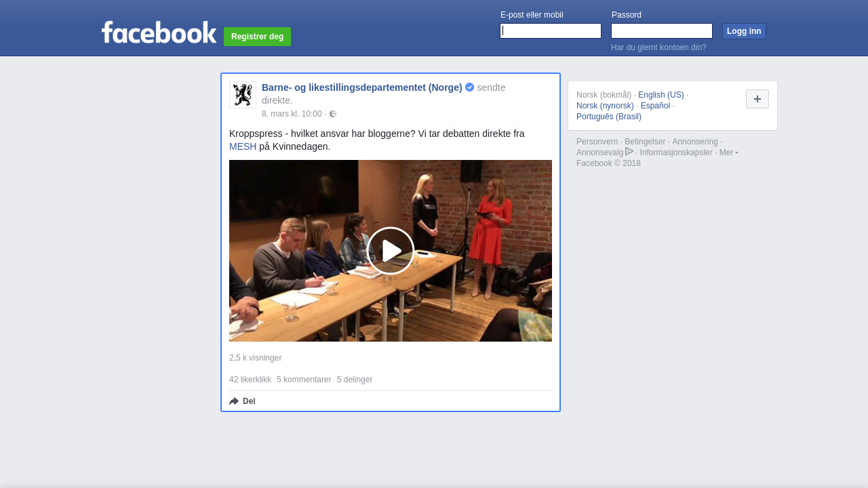Image resolution: width=868 pixels, height=488 pixels.
Task: Click the Logg inn button
Action: tap(744, 31)
